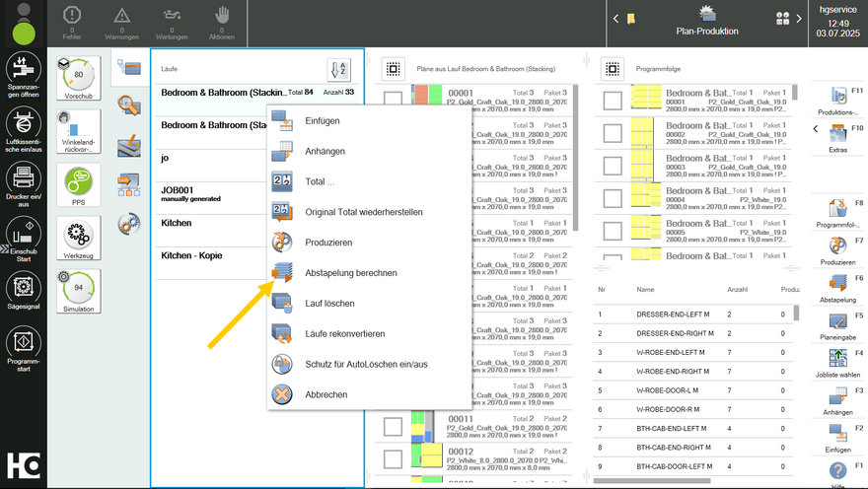Choose Abstapelung berechnen menu entry

pos(369,273)
